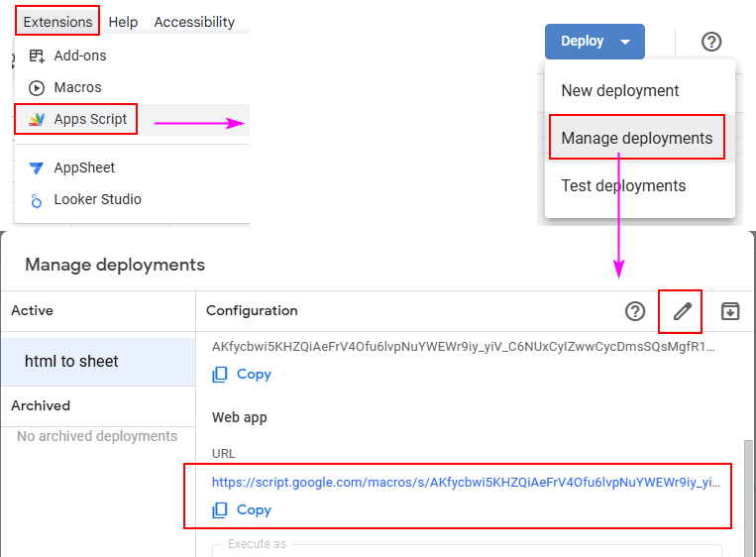Screen dimensions: 756x557
Task: Open help icon in Configuration header
Action: click(x=635, y=311)
